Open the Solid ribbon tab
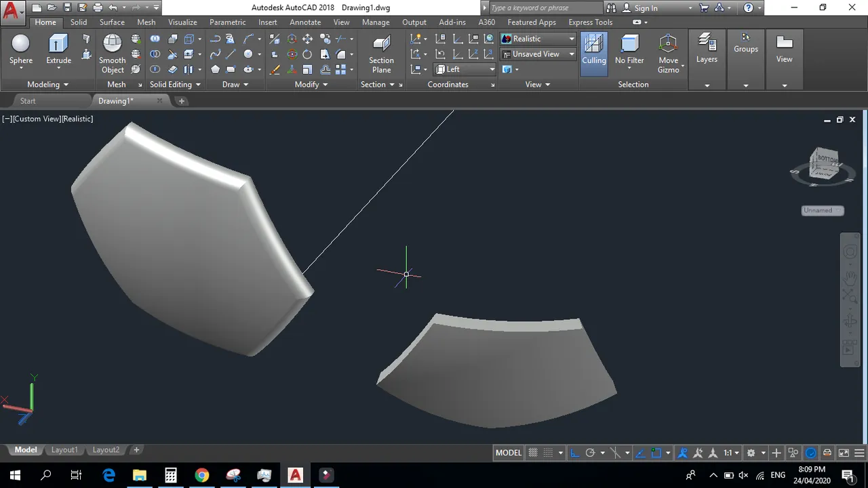 coord(79,22)
